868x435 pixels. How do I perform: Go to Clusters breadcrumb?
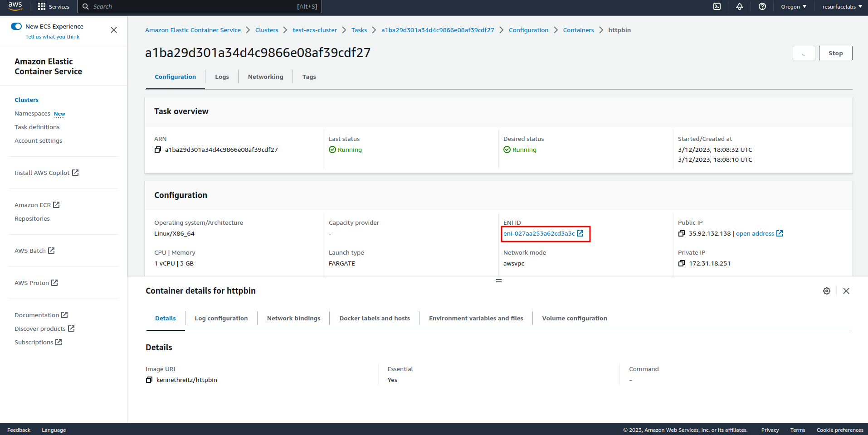(267, 30)
